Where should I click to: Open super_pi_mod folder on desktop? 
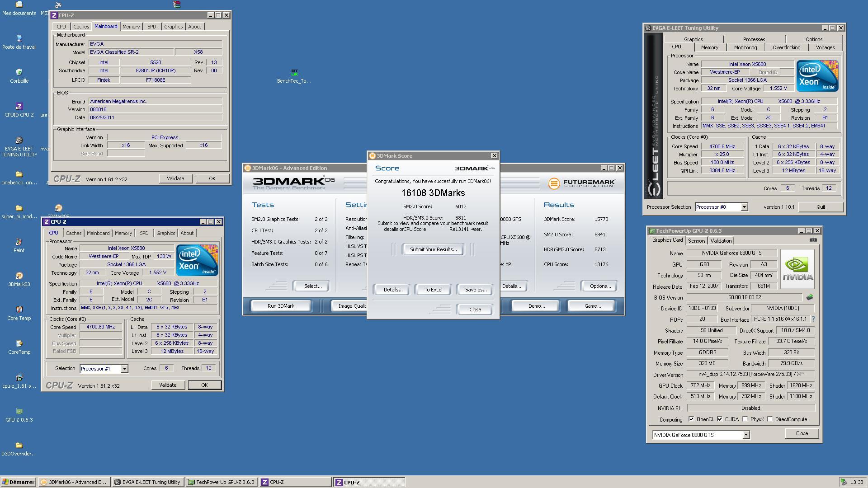click(x=19, y=212)
